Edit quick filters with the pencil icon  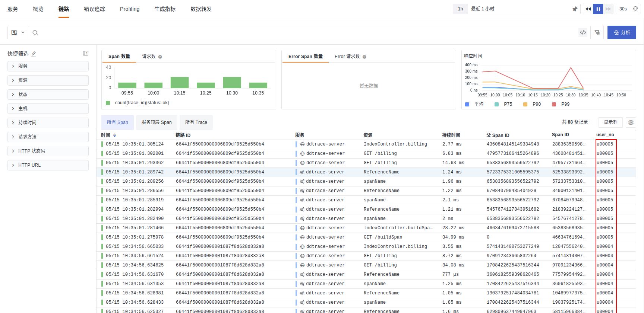[34, 54]
